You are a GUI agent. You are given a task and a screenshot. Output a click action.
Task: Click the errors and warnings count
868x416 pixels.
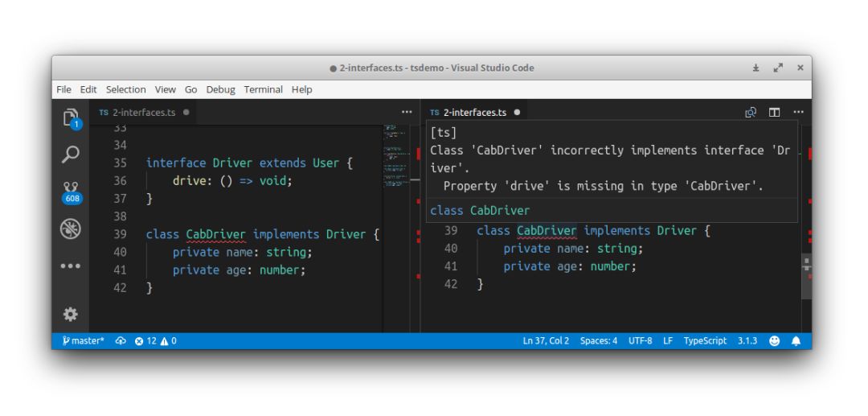click(x=156, y=341)
